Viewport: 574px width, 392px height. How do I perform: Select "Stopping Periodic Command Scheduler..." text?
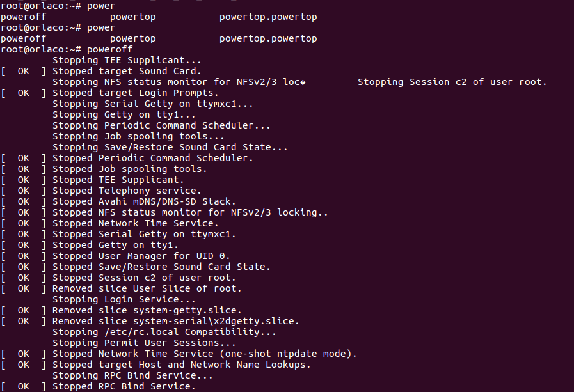(161, 125)
